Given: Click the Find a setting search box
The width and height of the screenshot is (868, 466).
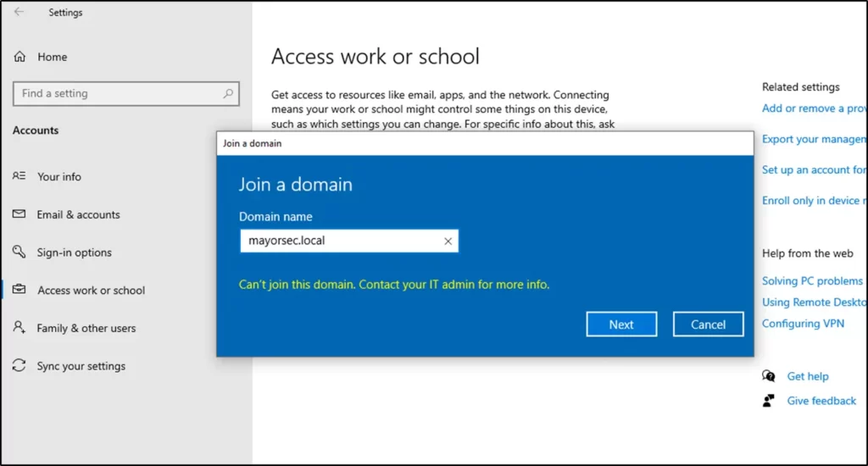Looking at the screenshot, I should (x=119, y=94).
